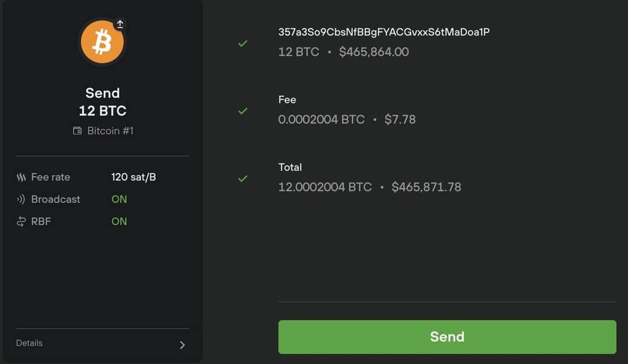The image size is (628, 364).
Task: Select the Bitcoin #1 account label
Action: pyautogui.click(x=110, y=131)
